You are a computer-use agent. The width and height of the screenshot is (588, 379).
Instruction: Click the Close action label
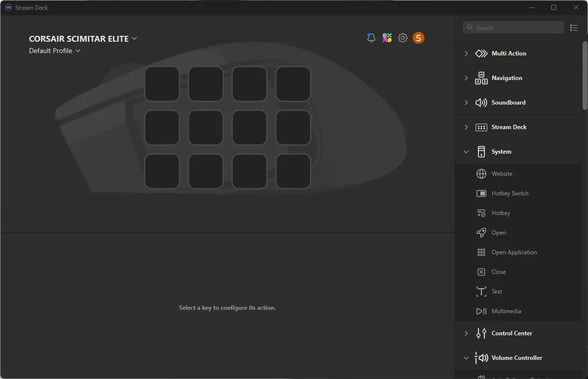point(499,272)
